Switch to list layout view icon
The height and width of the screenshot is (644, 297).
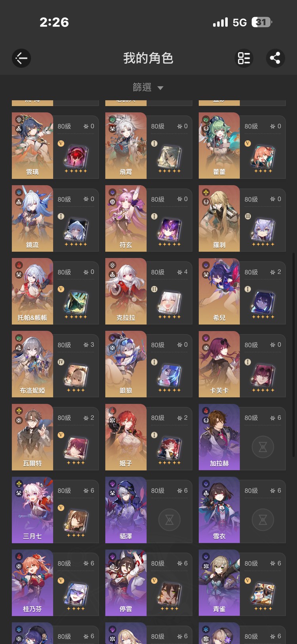pyautogui.click(x=244, y=58)
